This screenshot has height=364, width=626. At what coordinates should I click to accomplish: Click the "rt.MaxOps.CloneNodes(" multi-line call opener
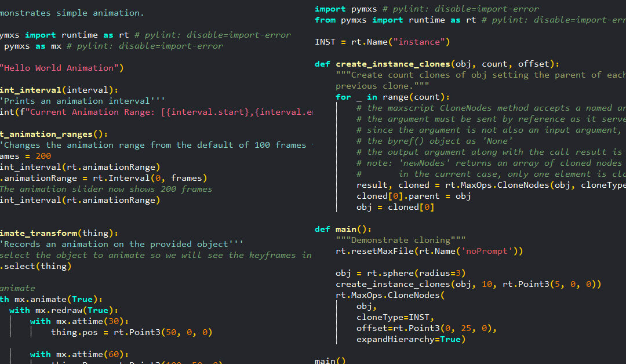(x=390, y=296)
